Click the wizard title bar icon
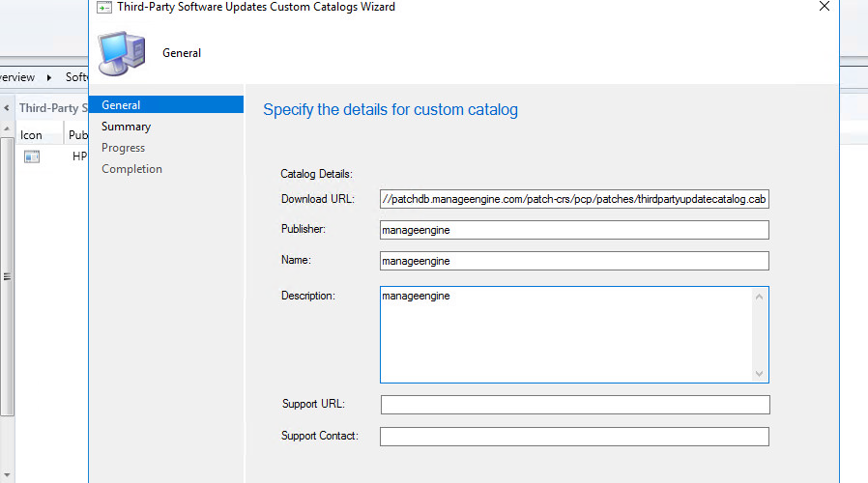868x483 pixels. (104, 7)
